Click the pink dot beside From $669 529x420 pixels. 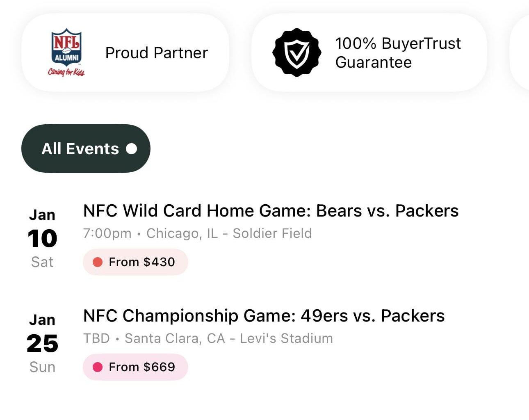pos(98,367)
